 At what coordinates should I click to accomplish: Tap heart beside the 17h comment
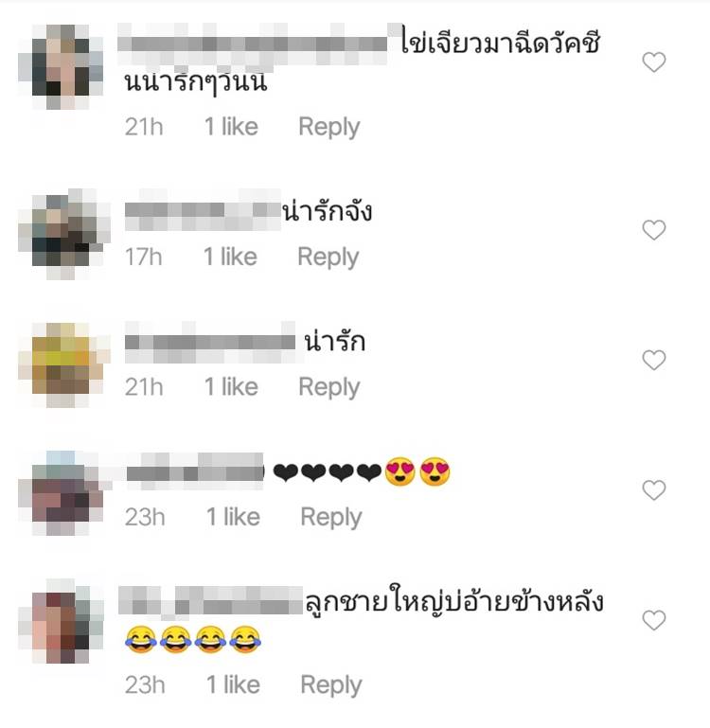(x=654, y=230)
